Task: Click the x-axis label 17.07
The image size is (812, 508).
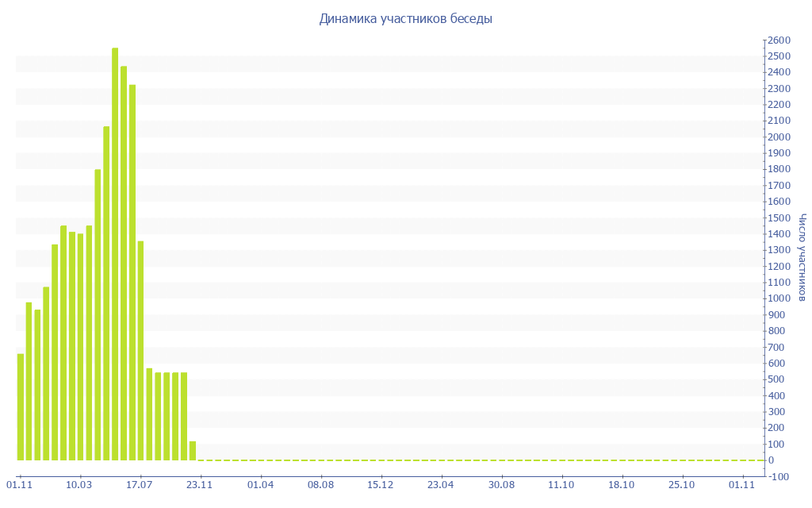Action: point(140,484)
